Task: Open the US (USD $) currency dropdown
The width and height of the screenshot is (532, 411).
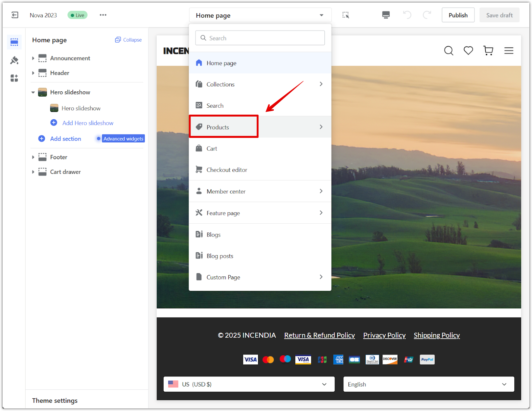Action: 249,384
